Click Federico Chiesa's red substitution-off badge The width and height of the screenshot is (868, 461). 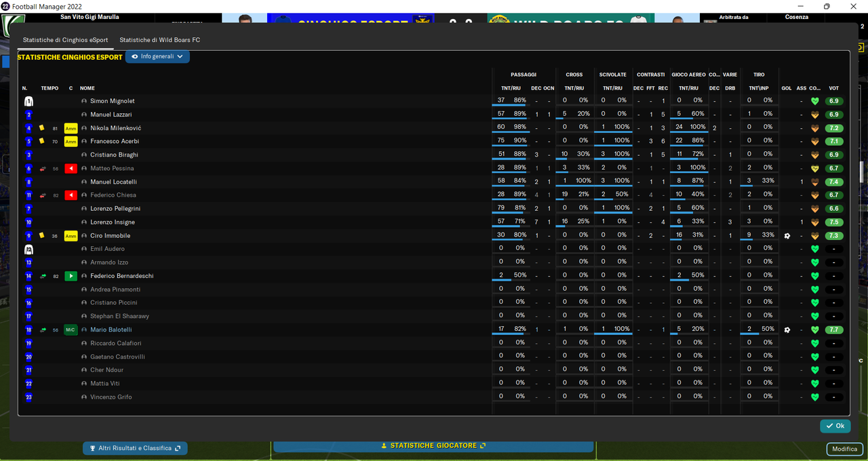(x=71, y=195)
